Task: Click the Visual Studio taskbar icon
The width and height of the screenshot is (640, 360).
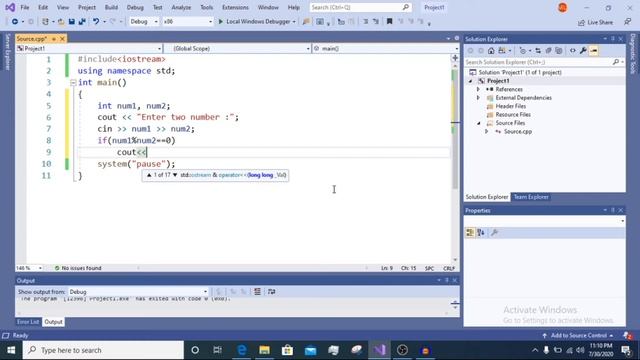Action: 379,350
